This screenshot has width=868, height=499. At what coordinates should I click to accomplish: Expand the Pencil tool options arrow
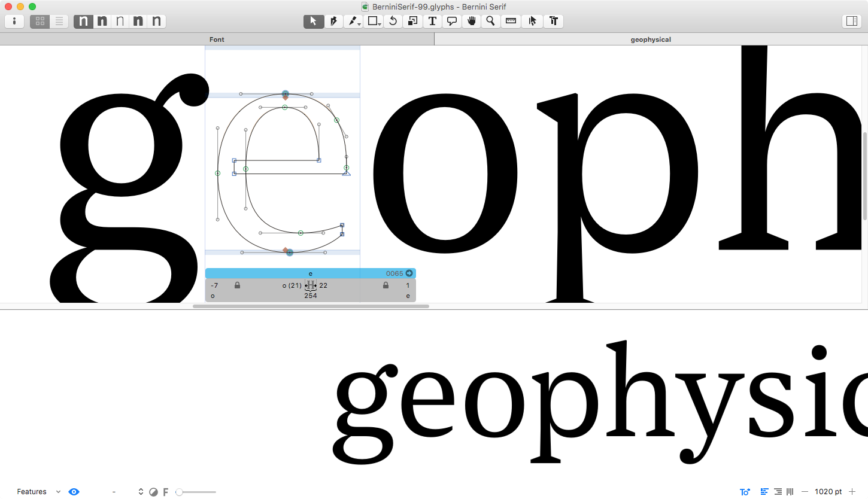coord(359,25)
